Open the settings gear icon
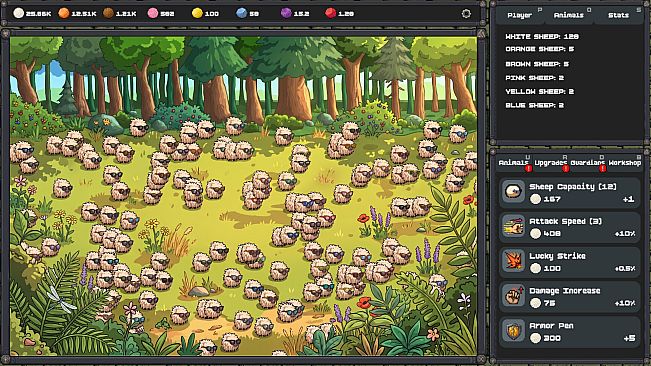Viewport: 651px width, 366px height. [x=466, y=14]
